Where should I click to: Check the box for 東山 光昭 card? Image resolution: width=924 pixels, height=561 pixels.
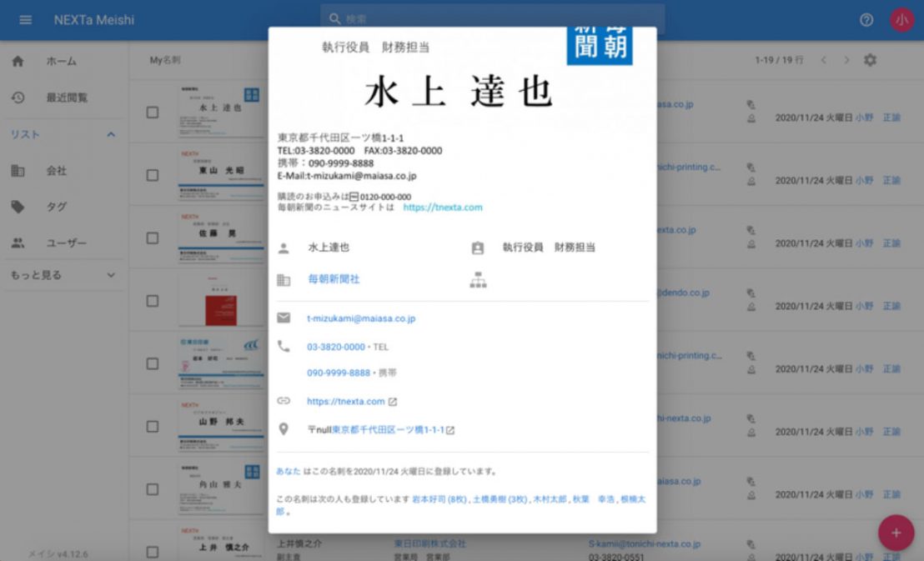pyautogui.click(x=153, y=175)
